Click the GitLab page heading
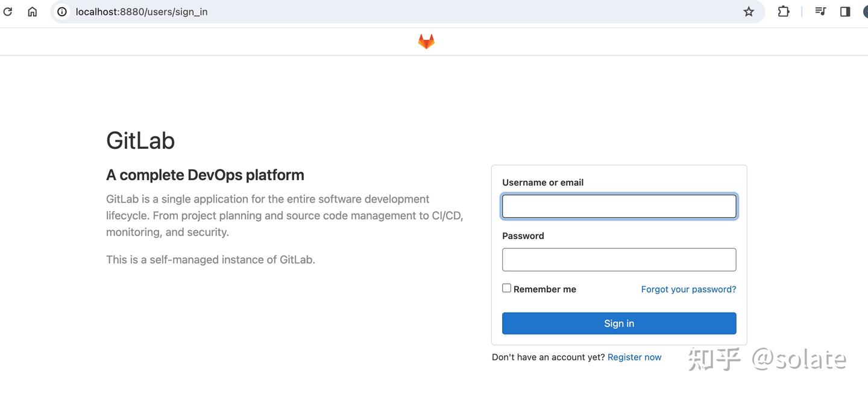 pyautogui.click(x=140, y=140)
